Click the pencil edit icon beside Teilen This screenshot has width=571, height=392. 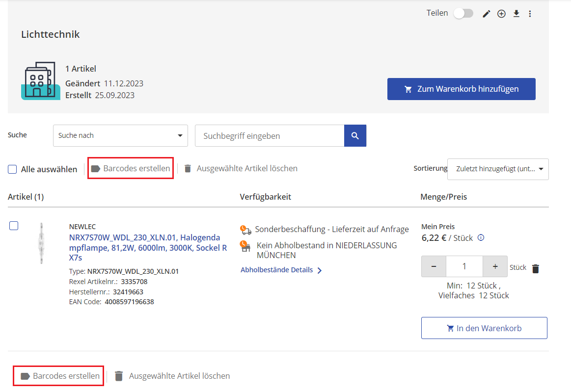pyautogui.click(x=486, y=14)
